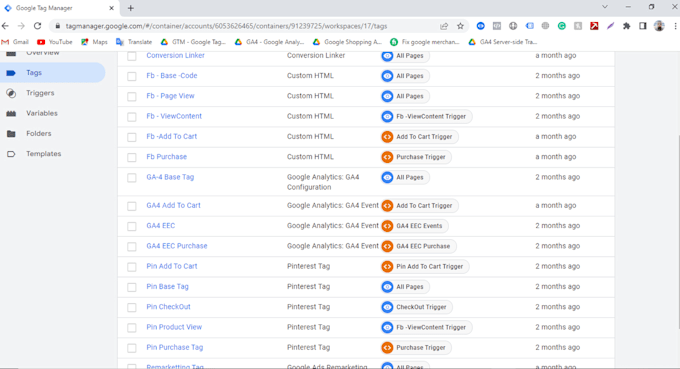The width and height of the screenshot is (680, 369).
Task: Tick the checkbox for Fb -Add To Cart
Action: pos(132,137)
